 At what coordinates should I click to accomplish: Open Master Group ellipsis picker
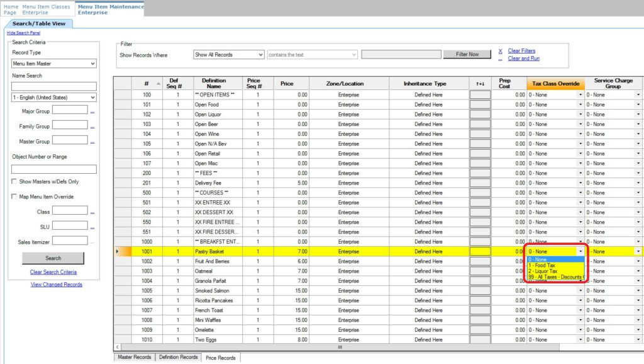[92, 142]
